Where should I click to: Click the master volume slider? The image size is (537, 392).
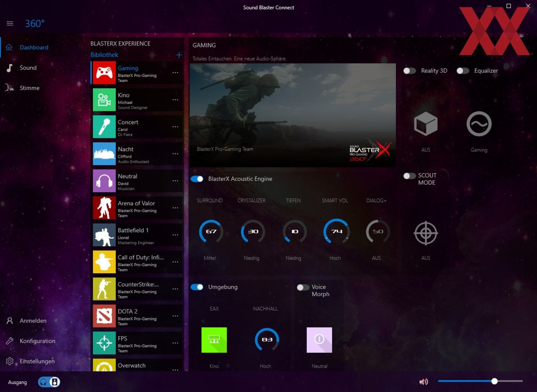(x=480, y=381)
